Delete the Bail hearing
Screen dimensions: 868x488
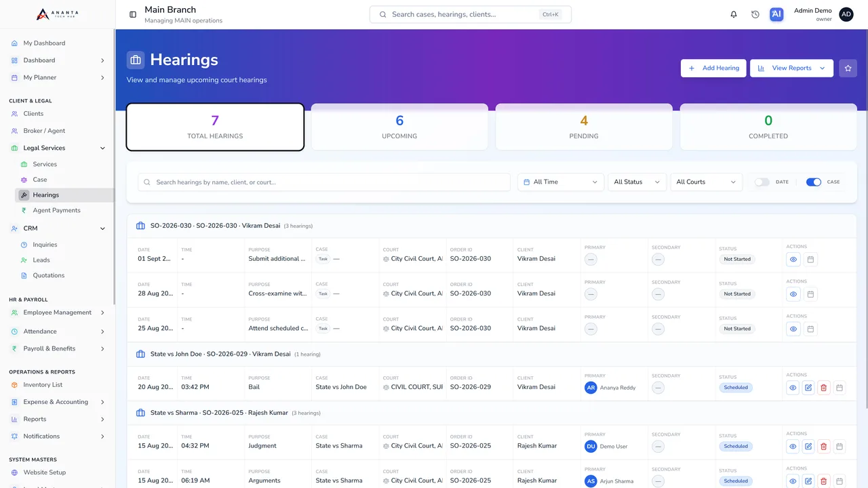click(x=824, y=388)
